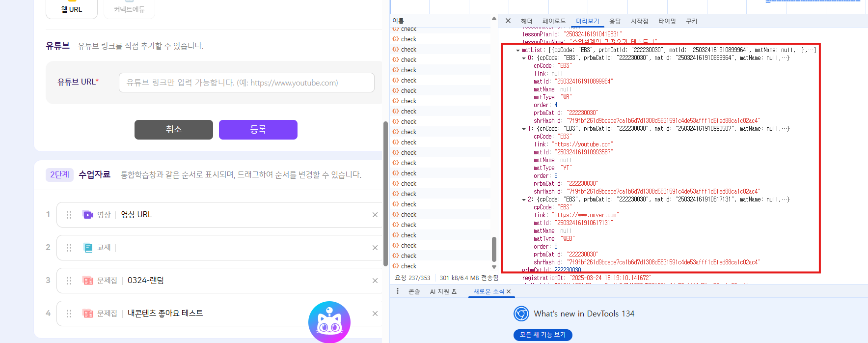The image size is (868, 343).
Task: Click the video icon in row 1
Action: click(88, 215)
